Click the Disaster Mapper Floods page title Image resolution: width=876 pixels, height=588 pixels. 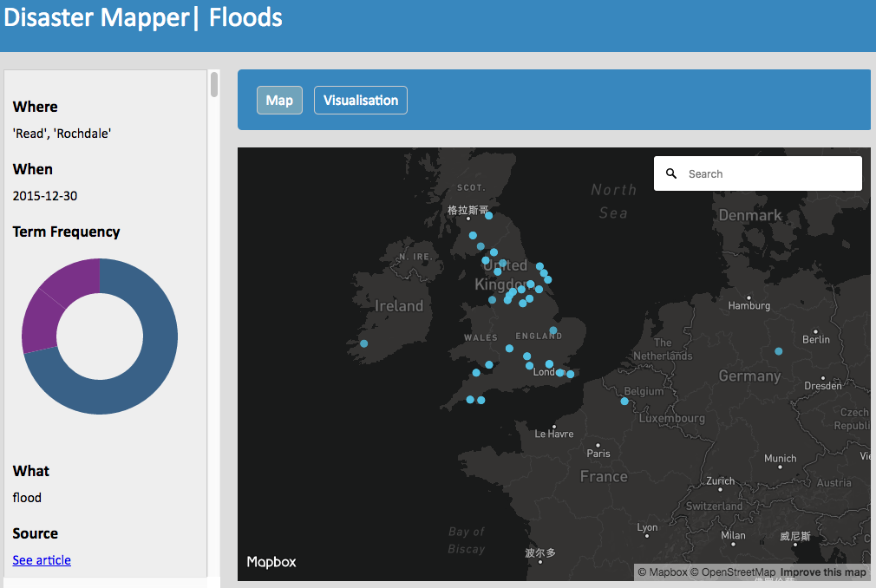(143, 17)
